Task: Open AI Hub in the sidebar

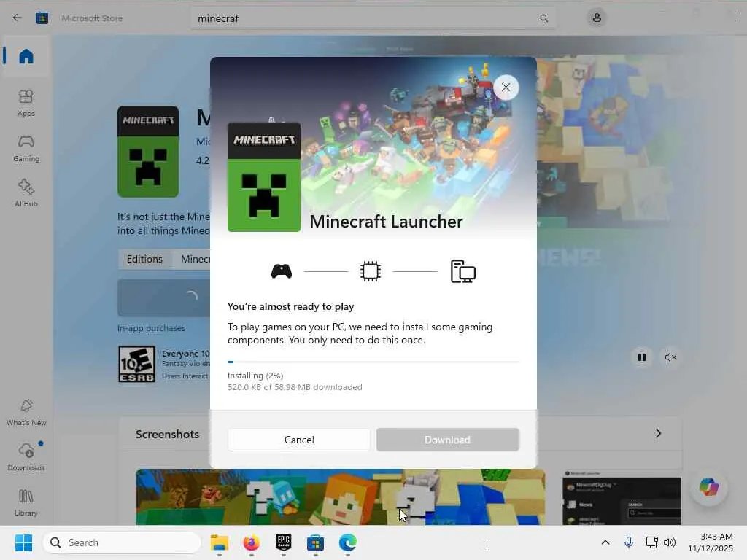Action: click(26, 192)
